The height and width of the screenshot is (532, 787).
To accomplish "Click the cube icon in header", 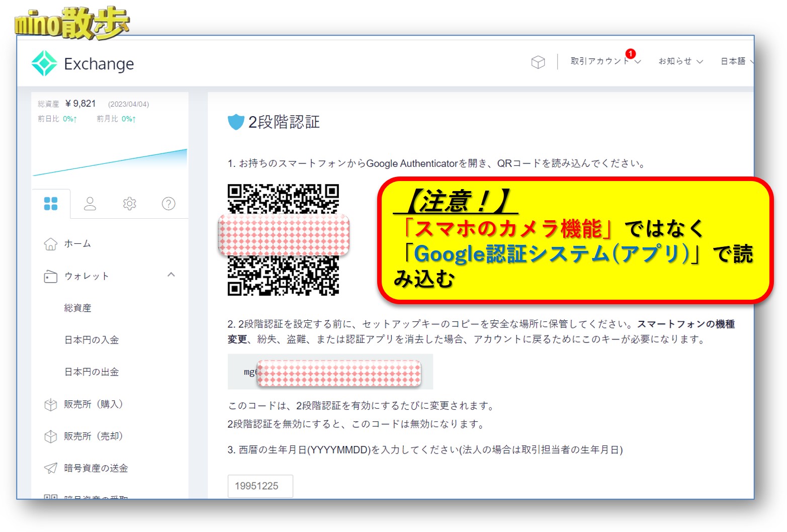I will [538, 62].
